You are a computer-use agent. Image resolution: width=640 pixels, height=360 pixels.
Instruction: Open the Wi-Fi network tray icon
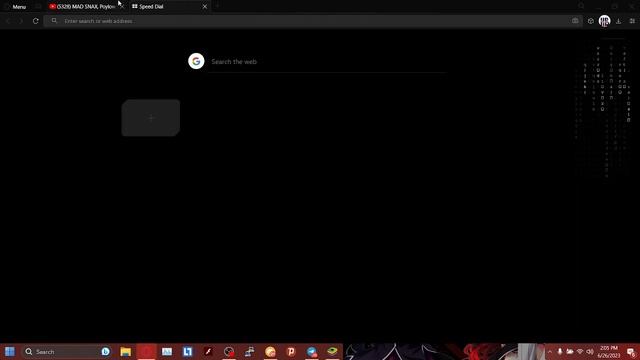tap(580, 351)
